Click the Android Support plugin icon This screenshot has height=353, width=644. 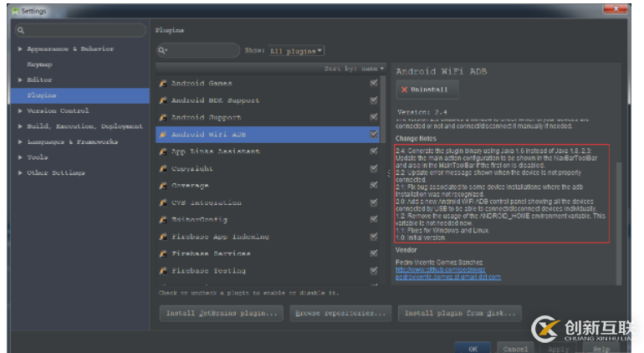pyautogui.click(x=163, y=118)
